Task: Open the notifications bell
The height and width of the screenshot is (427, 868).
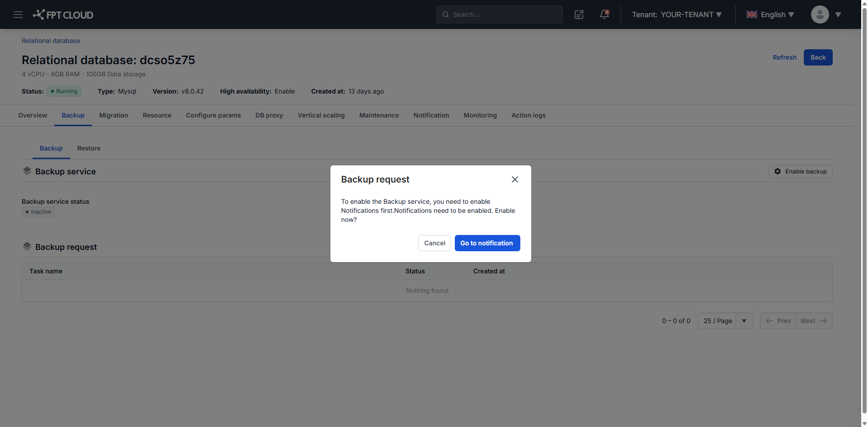Action: click(x=604, y=14)
